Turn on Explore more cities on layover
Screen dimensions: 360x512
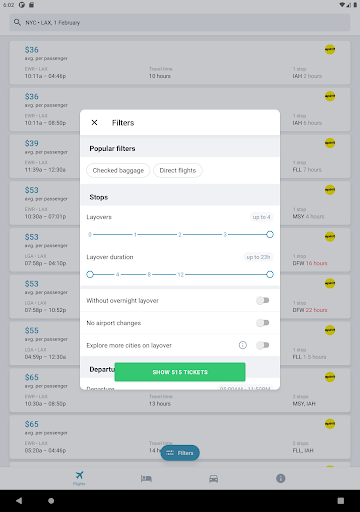pyautogui.click(x=263, y=345)
